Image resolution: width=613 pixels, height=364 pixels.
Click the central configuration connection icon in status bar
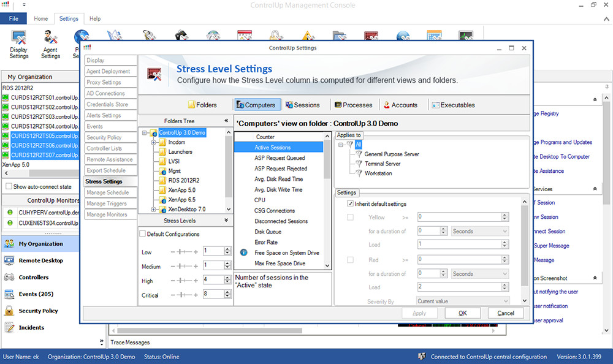coord(422,356)
